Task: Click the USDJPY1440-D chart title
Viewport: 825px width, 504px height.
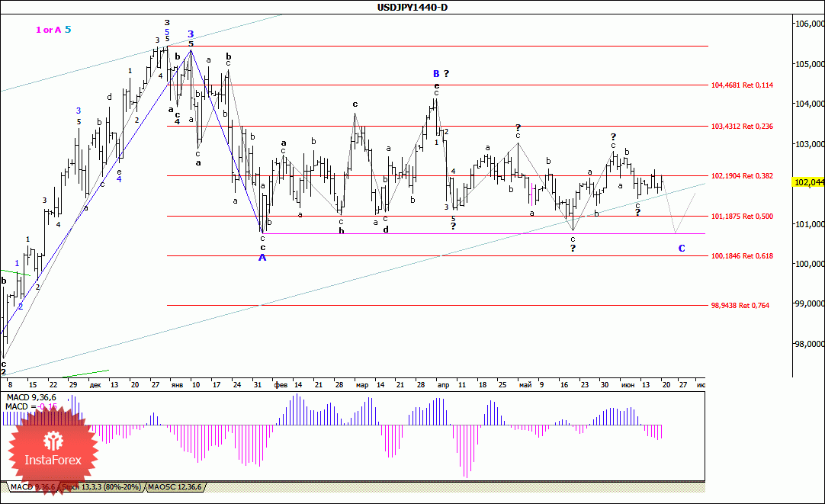Action: pos(412,8)
